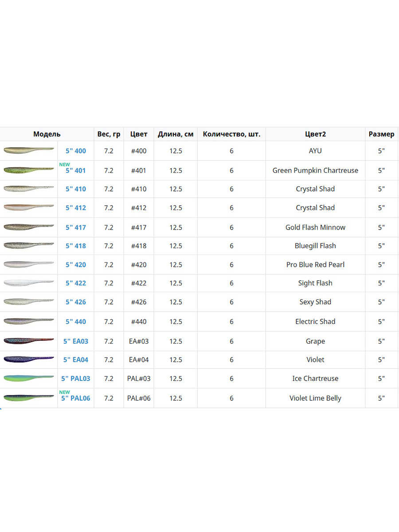Click the Grape colored lure thumbnail
The image size is (399, 532).
(x=29, y=341)
